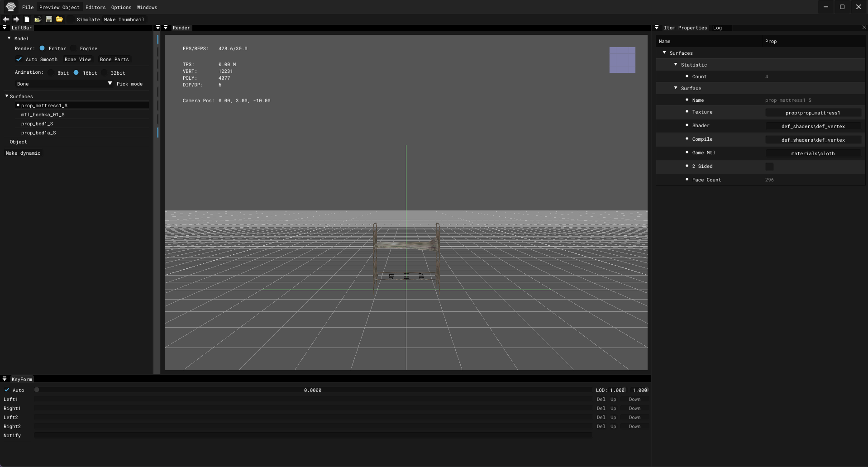868x467 pixels.
Task: Disable the Auto Smooth checkbox
Action: point(19,59)
